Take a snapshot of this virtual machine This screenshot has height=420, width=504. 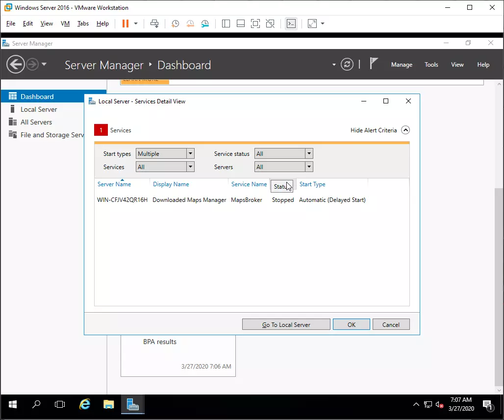point(175,24)
